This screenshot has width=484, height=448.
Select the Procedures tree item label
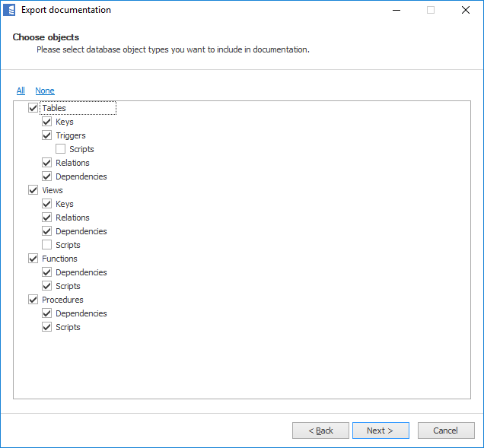[x=62, y=300]
